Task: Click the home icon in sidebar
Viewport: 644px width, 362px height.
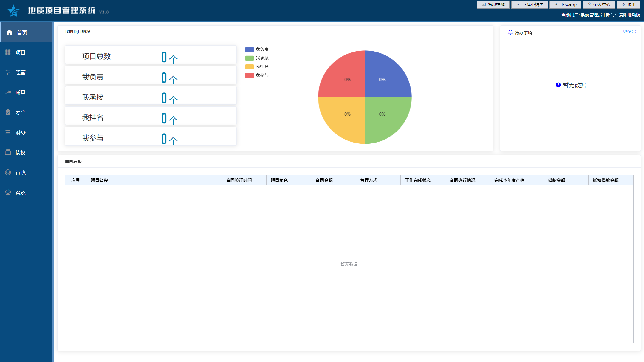Action: [x=10, y=32]
